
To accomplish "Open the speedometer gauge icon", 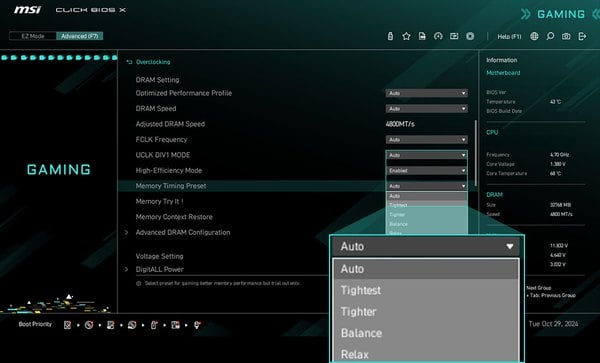I will point(438,36).
